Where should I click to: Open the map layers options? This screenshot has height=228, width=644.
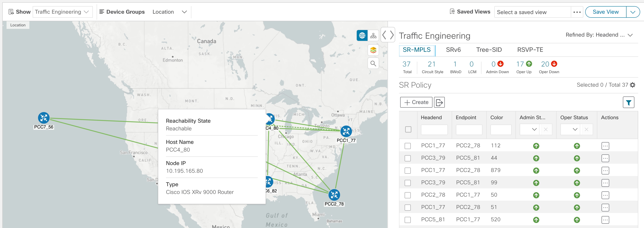(x=373, y=50)
